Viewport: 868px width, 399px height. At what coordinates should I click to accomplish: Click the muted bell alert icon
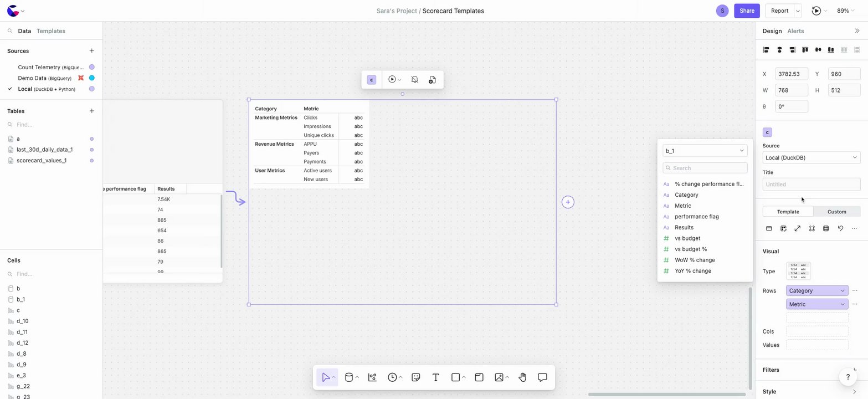(x=414, y=80)
